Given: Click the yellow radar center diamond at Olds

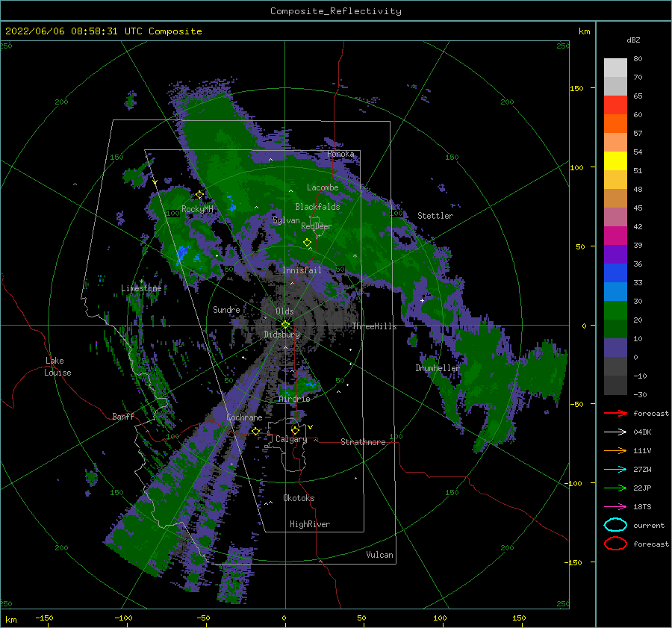Looking at the screenshot, I should [x=285, y=325].
